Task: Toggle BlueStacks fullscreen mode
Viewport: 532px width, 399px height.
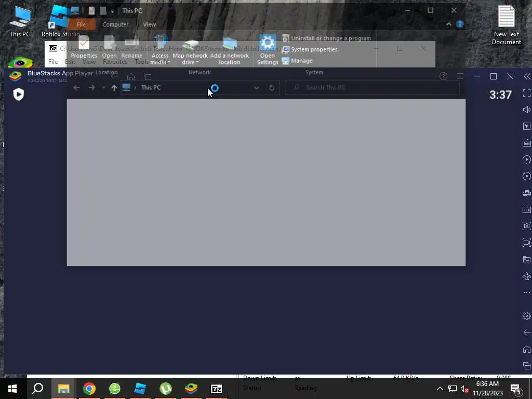Action: (x=527, y=93)
